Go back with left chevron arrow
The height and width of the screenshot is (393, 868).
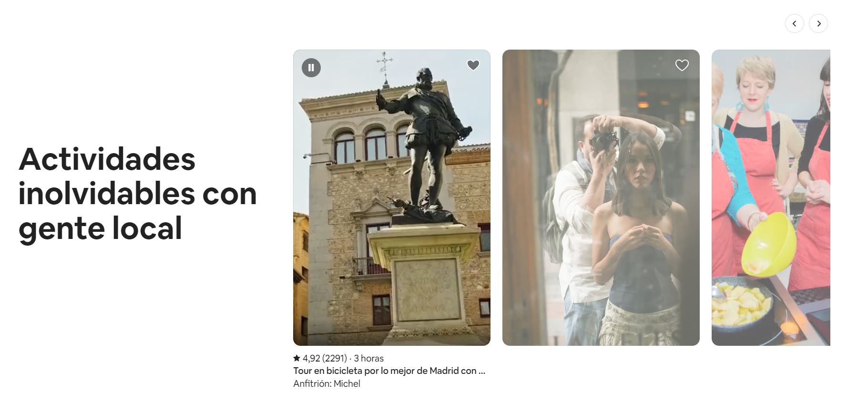click(x=795, y=23)
